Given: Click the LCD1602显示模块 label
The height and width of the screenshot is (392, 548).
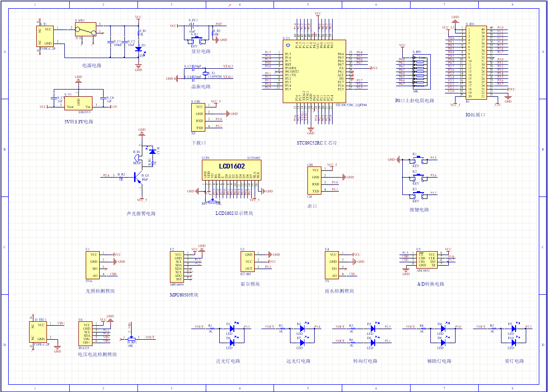Looking at the screenshot, I should [234, 213].
